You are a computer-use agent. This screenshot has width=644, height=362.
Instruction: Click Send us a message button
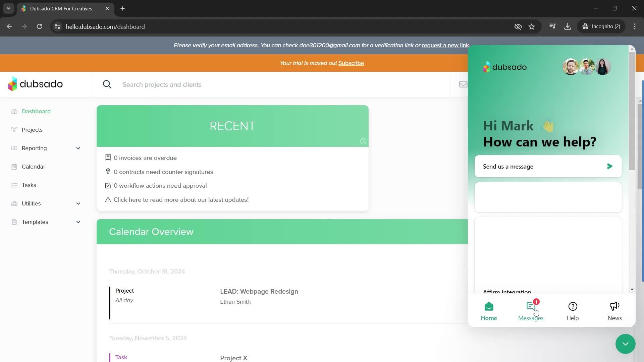548,166
